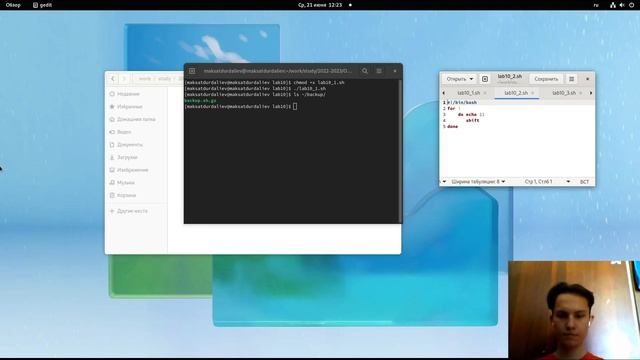The image size is (640, 360).
Task: Go forward in the file manager
Action: click(x=124, y=79)
